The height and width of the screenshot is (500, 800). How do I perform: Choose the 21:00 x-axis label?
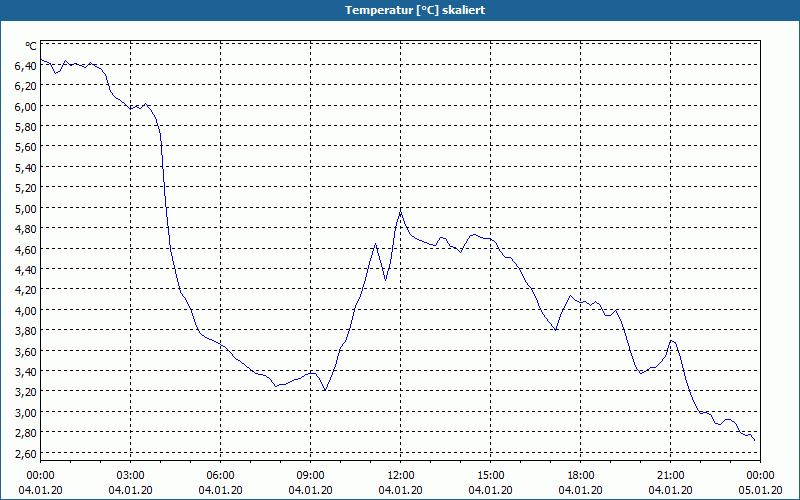[670, 475]
